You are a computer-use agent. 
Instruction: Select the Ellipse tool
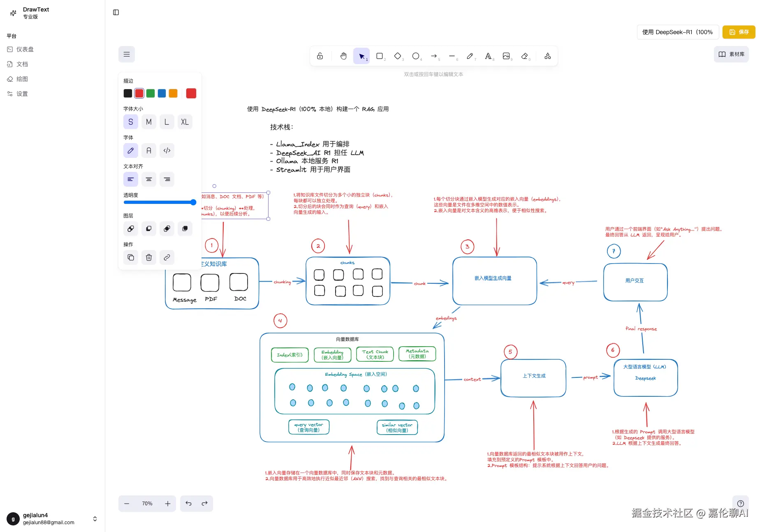[416, 56]
